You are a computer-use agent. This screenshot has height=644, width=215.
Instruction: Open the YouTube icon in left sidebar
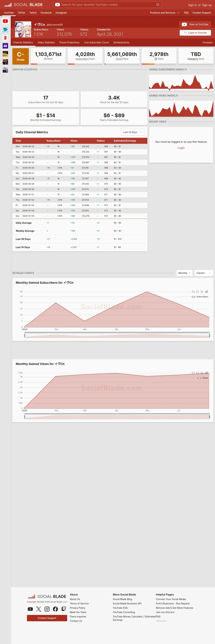[5, 21]
